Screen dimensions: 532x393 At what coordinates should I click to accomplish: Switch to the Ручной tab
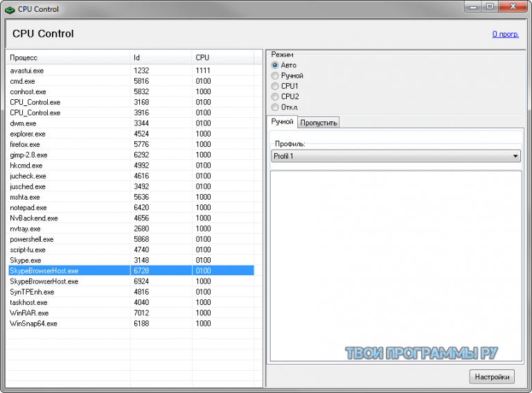[282, 121]
